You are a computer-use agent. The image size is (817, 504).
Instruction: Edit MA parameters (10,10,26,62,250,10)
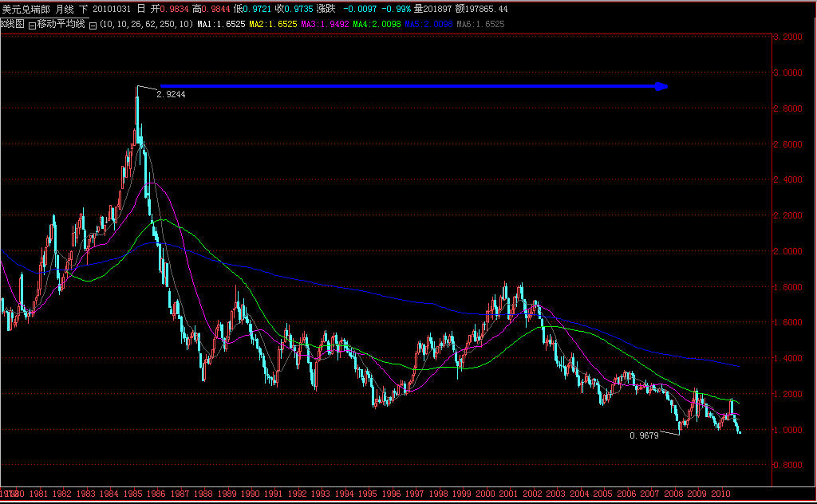pos(146,25)
